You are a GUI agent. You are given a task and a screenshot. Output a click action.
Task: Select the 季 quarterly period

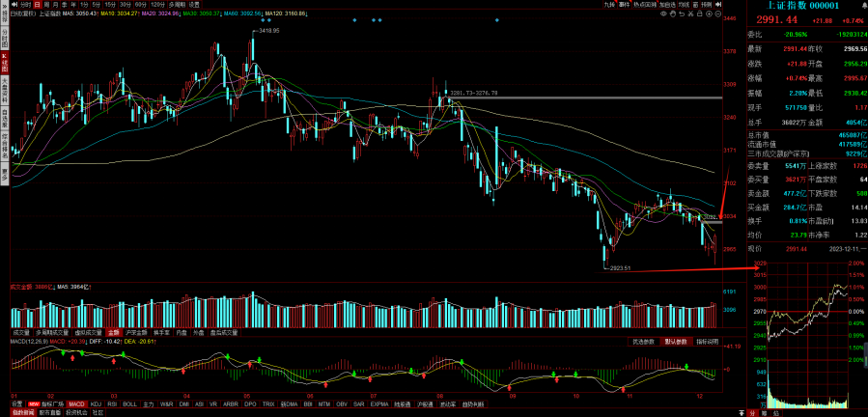[64, 5]
